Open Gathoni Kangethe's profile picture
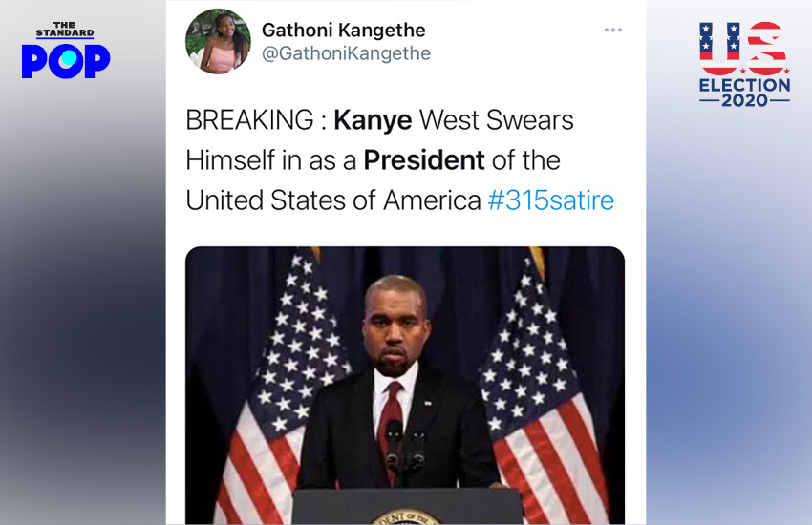Screen dimensions: 812x525 [218, 41]
